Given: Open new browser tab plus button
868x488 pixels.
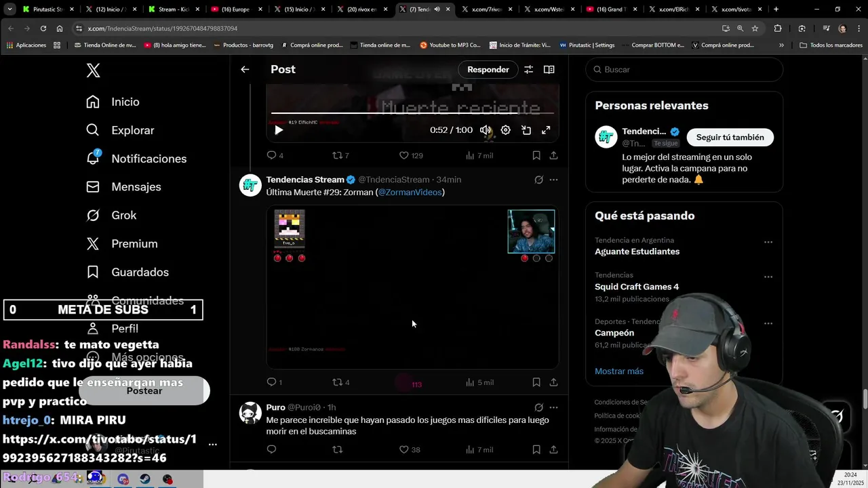Looking at the screenshot, I should 776,9.
